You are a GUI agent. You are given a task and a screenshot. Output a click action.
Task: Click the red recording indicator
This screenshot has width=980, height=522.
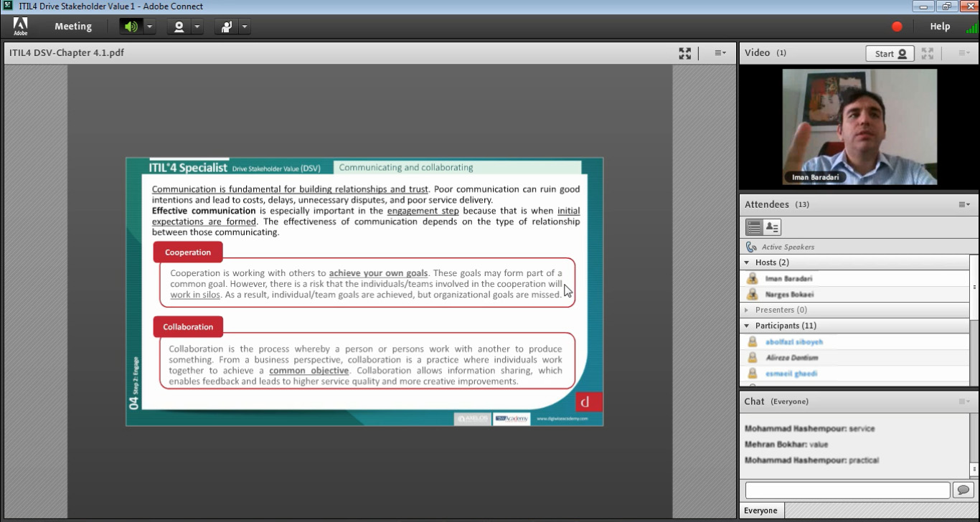tap(897, 27)
